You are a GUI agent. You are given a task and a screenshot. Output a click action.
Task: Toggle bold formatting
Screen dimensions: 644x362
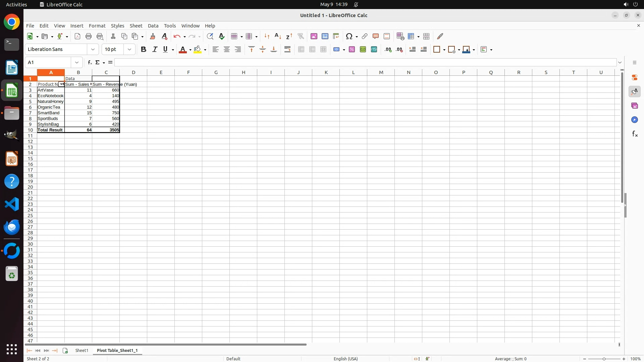point(144,50)
